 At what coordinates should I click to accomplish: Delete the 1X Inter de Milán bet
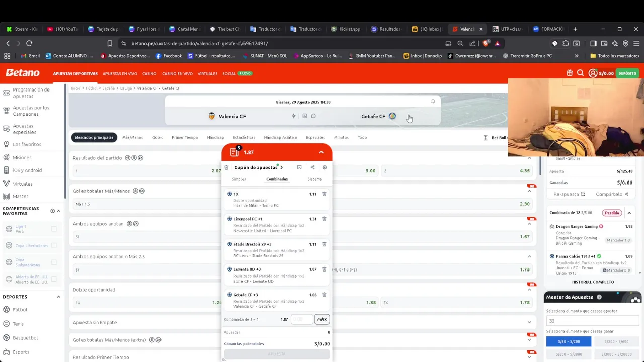[x=324, y=194]
